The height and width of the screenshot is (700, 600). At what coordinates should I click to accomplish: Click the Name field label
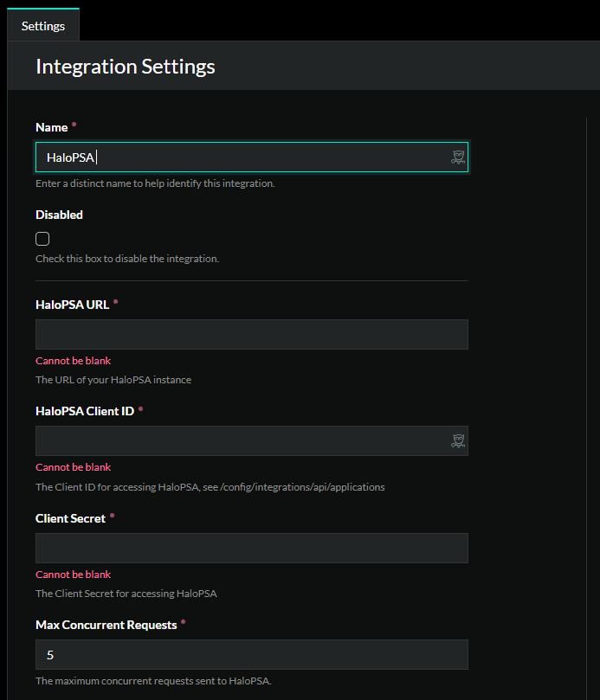51,127
